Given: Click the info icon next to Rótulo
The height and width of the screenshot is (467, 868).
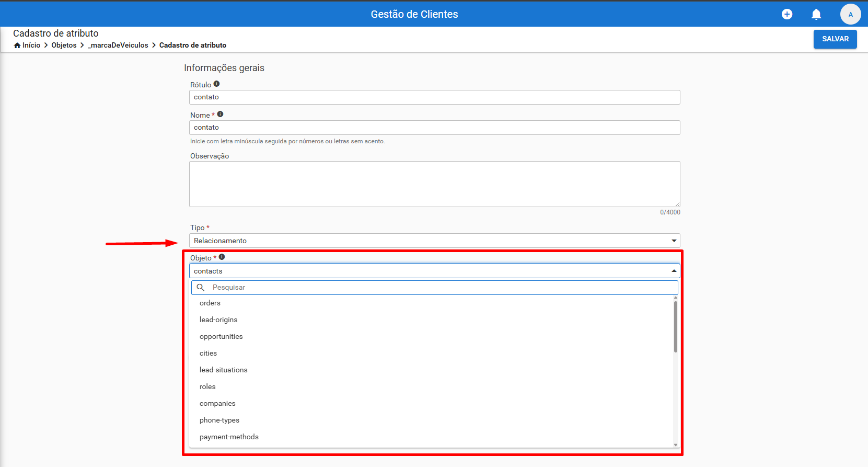Looking at the screenshot, I should pos(216,84).
